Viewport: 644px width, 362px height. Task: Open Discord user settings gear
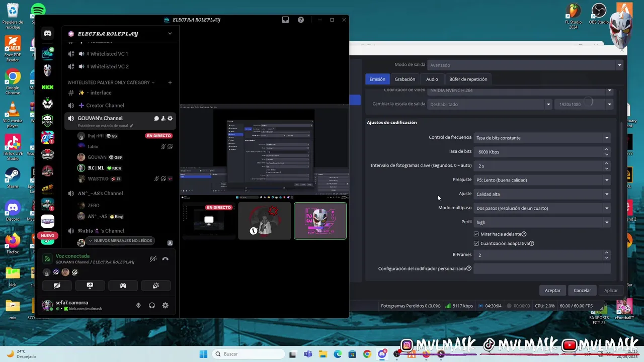(165, 305)
